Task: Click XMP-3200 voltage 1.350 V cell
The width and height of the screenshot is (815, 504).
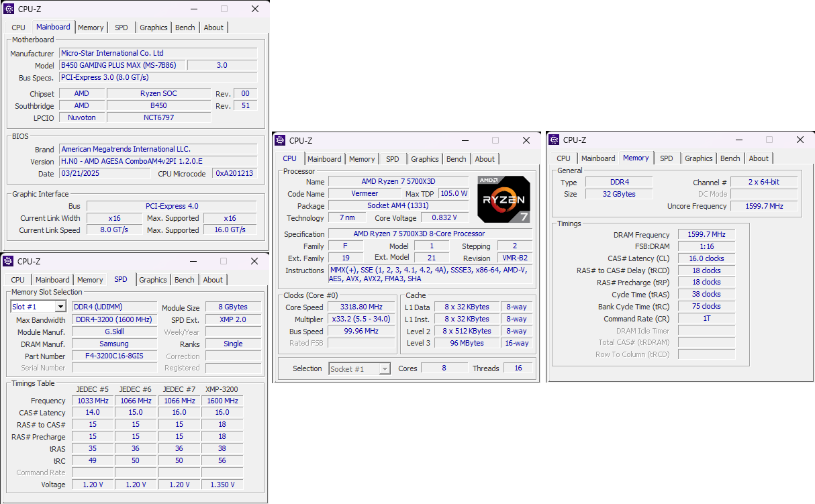Action: click(x=222, y=485)
